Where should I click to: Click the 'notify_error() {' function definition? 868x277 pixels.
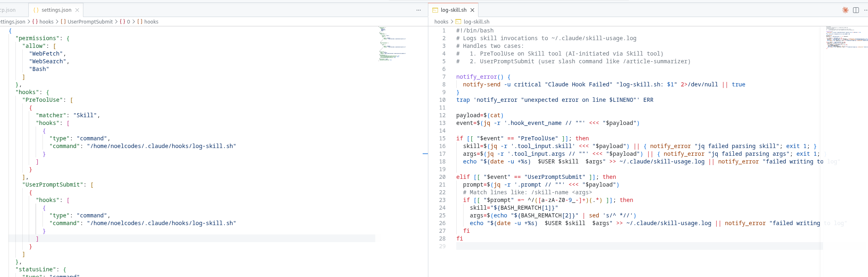tap(483, 77)
